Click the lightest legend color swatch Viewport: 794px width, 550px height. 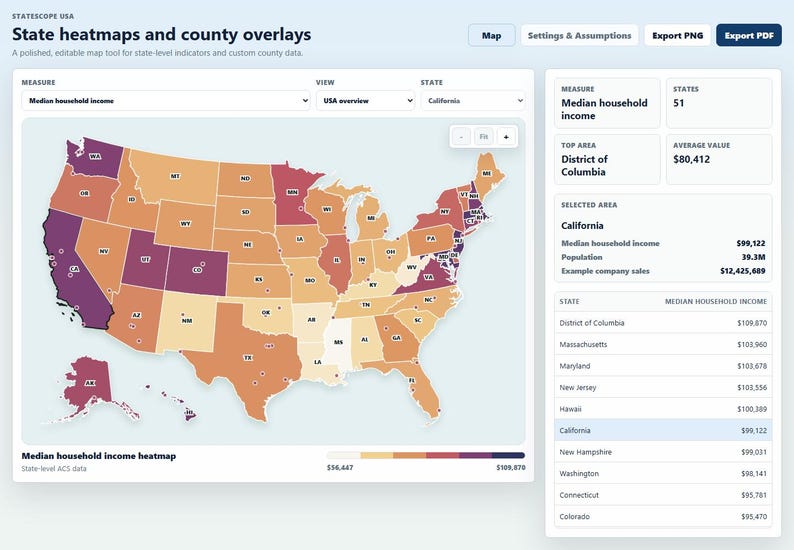tap(343, 455)
